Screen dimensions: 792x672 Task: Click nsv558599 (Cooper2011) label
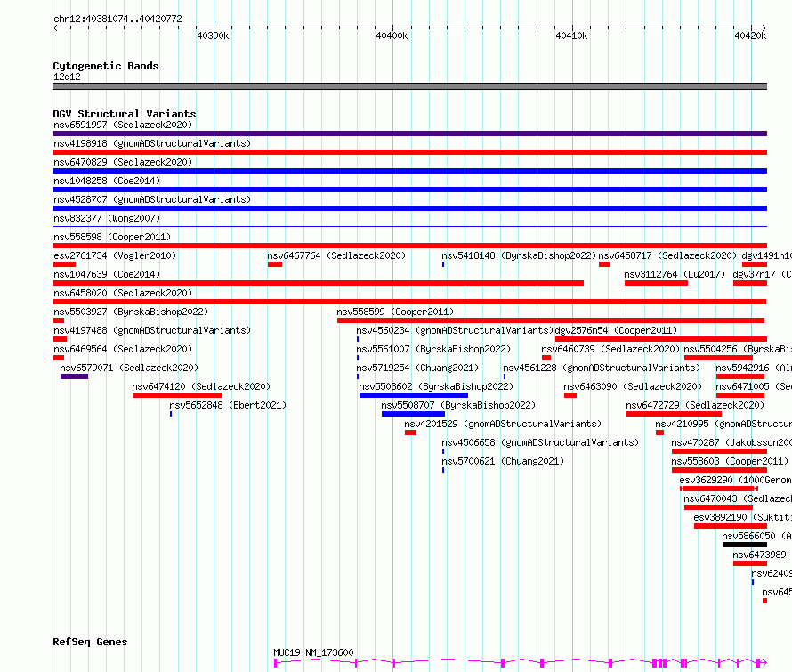395,312
